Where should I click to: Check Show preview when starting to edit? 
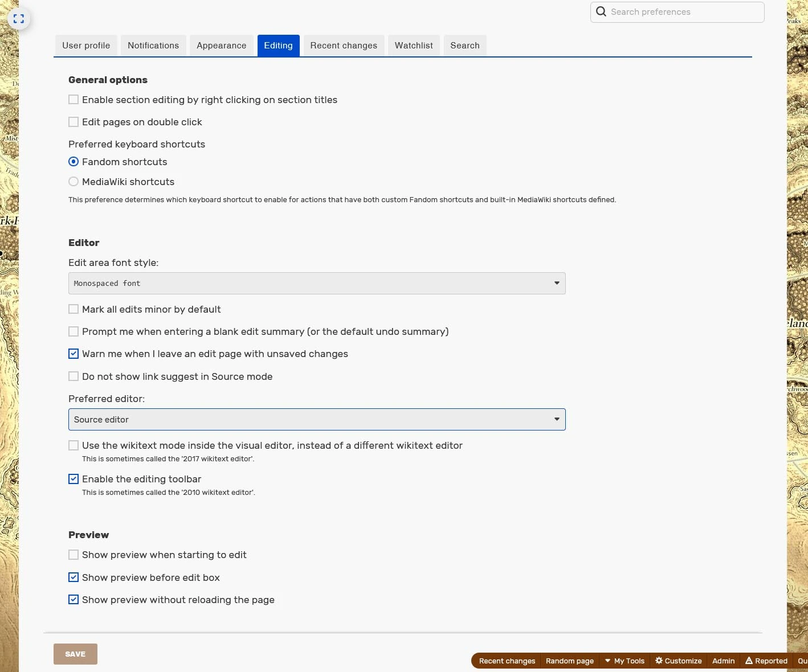[74, 555]
